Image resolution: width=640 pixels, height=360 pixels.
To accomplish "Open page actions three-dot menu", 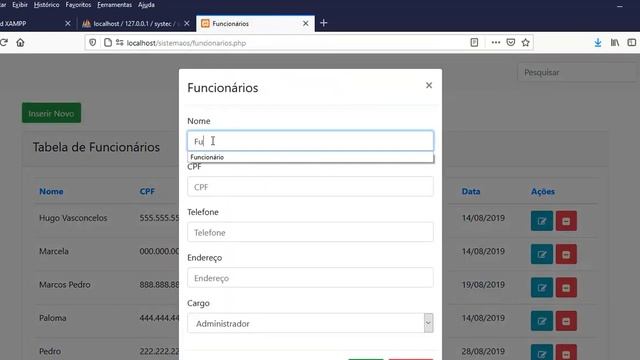I will click(496, 42).
